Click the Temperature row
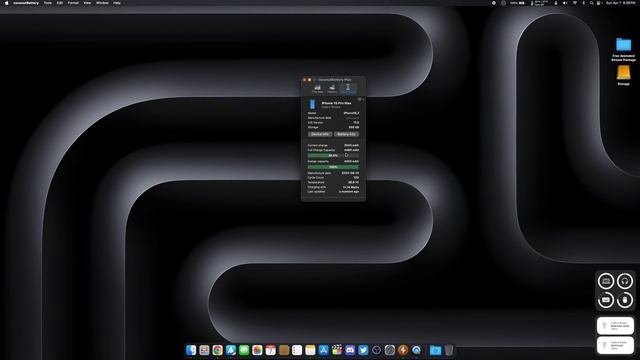 (x=333, y=182)
